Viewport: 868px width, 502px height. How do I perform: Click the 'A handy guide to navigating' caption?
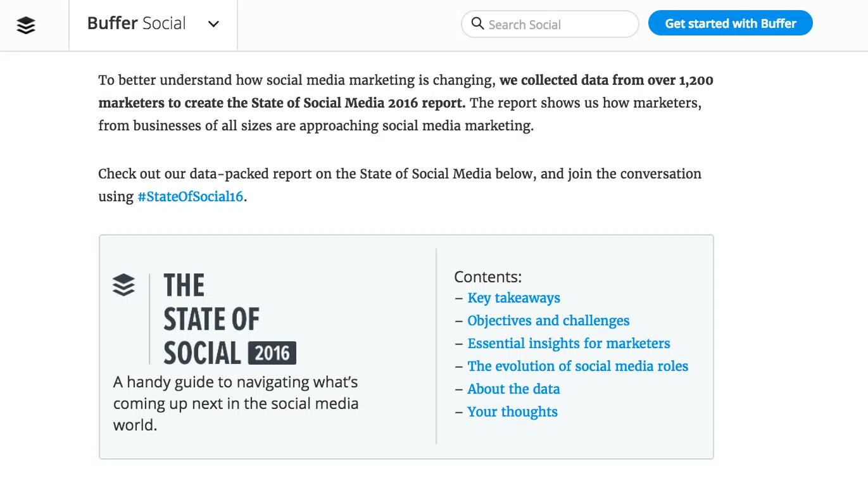[x=236, y=403]
